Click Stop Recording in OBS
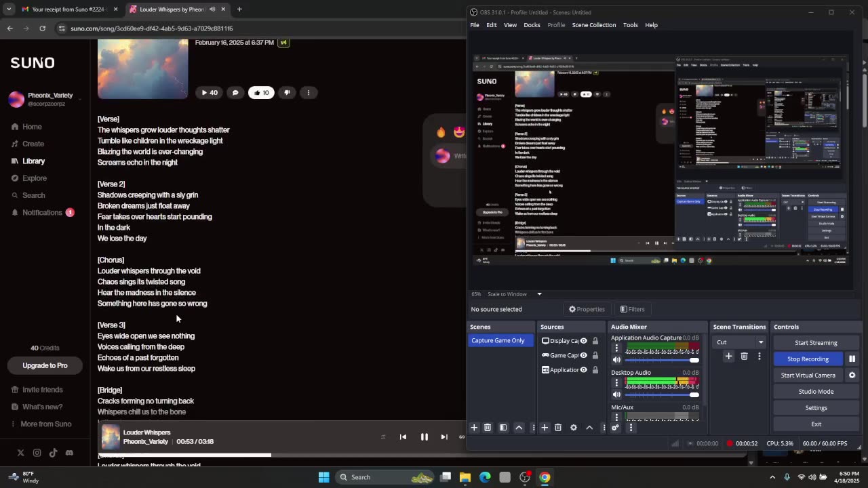 tap(808, 359)
